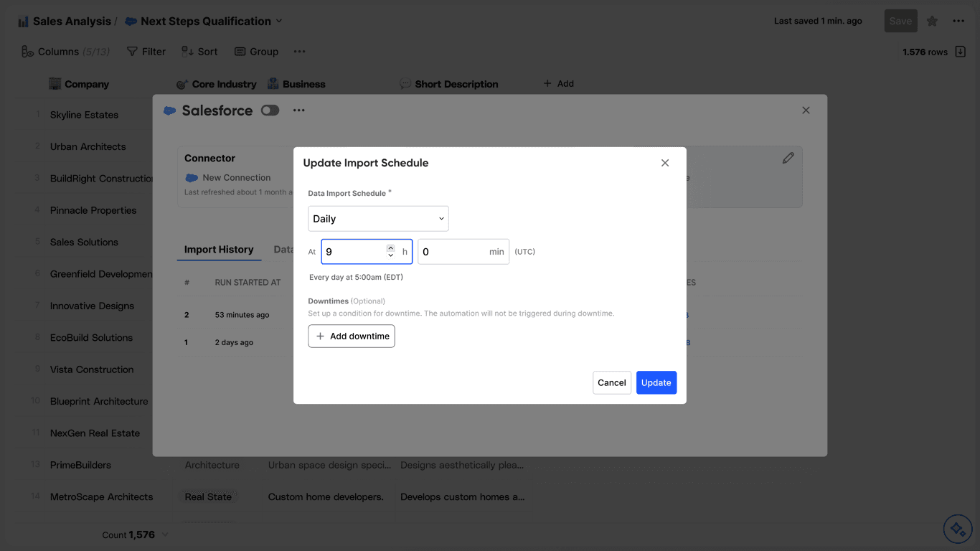
Task: Open the AI assistant icon in corner
Action: coord(957,529)
